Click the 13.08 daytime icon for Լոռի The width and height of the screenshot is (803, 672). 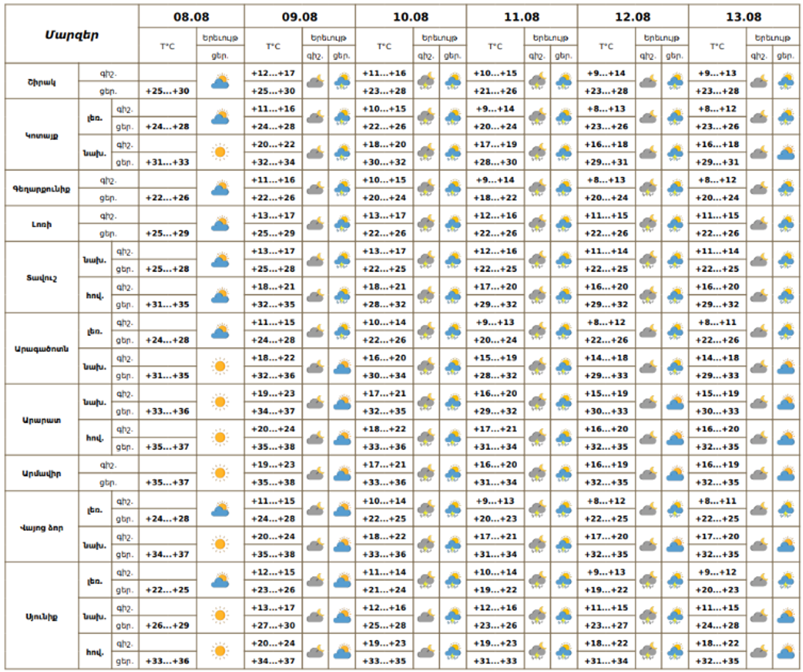[786, 223]
